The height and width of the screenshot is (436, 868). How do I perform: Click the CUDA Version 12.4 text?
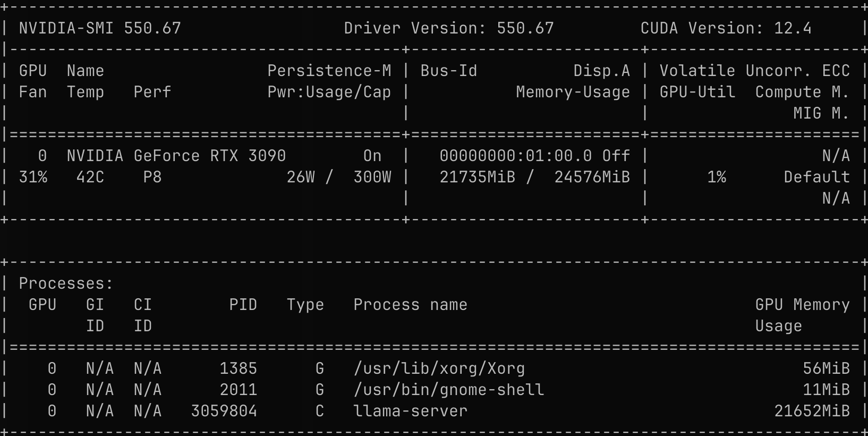[726, 28]
